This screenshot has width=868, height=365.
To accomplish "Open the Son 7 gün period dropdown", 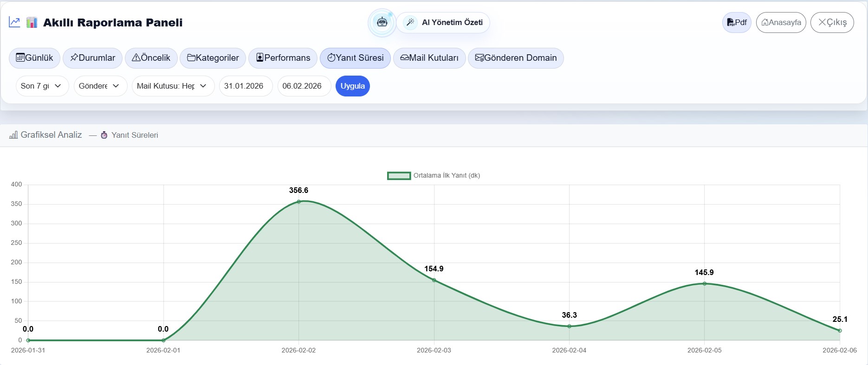I will [42, 86].
